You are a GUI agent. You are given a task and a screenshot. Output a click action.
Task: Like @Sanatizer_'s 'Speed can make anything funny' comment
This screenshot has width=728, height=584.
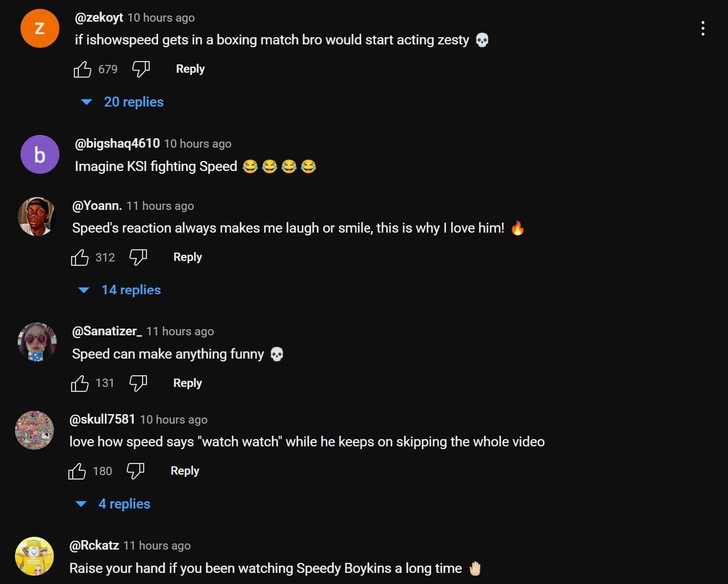[80, 382]
